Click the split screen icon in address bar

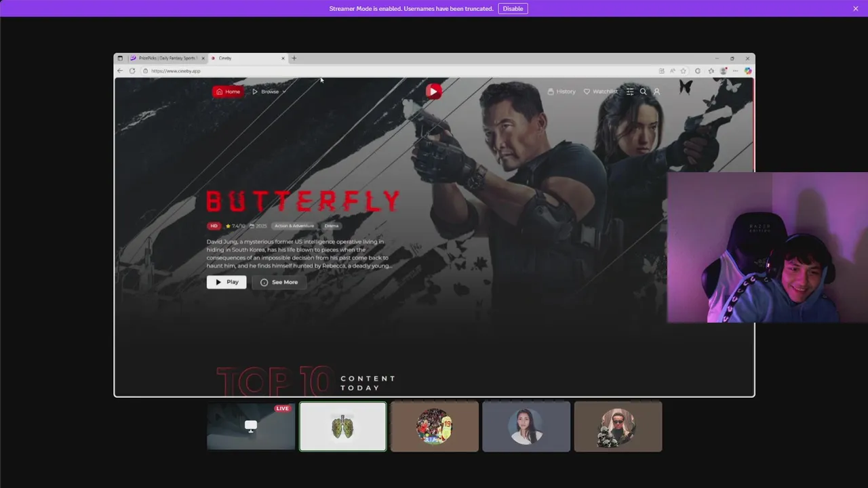661,70
